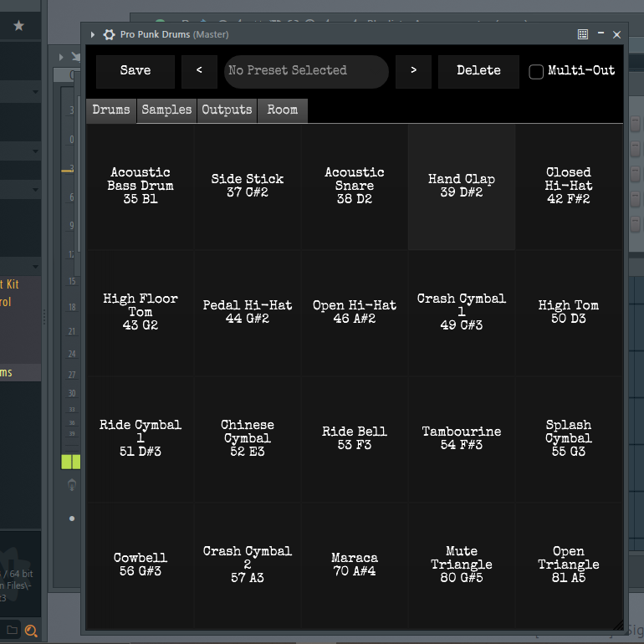This screenshot has width=644, height=644.
Task: Trigger the Pedal Hi-Hat 44 G#2 pad
Action: tap(248, 313)
